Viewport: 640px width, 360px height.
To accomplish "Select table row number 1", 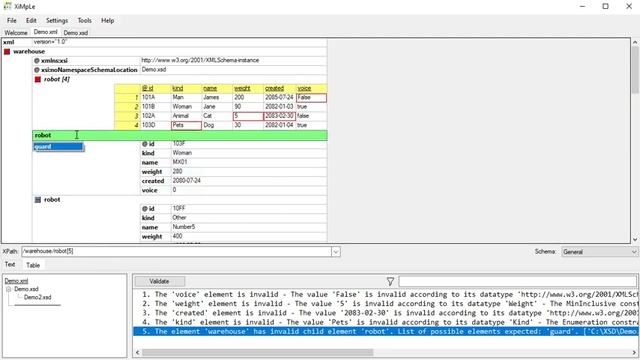I will tap(127, 98).
